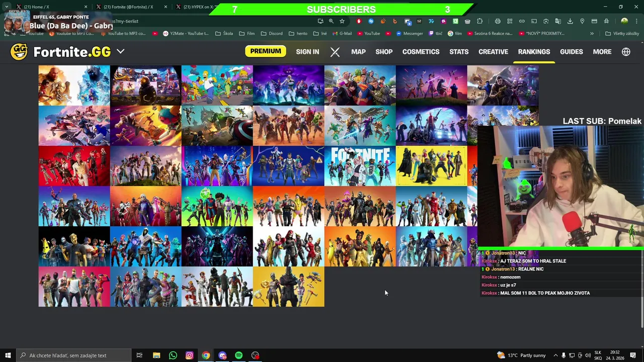Viewport: 644px width, 362px height.
Task: Select the RANKINGS menu item
Action: (x=534, y=52)
